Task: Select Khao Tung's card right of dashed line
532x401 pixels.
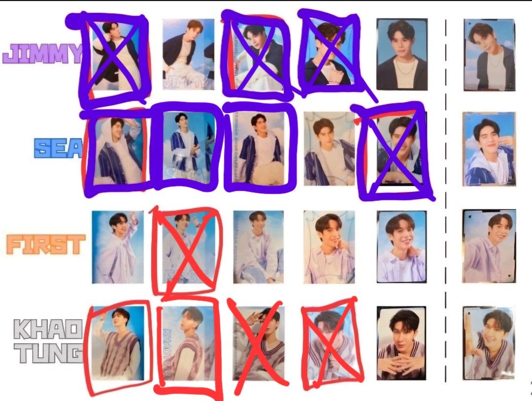Action: (489, 343)
